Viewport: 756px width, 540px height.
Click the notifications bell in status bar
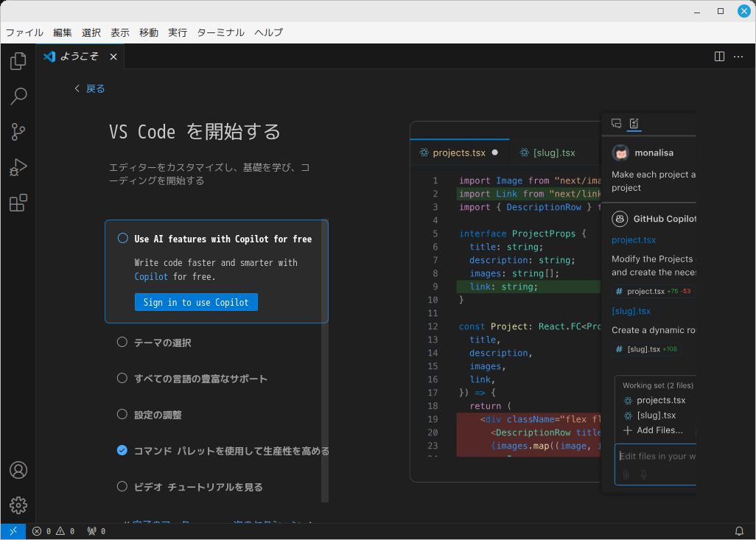click(739, 531)
